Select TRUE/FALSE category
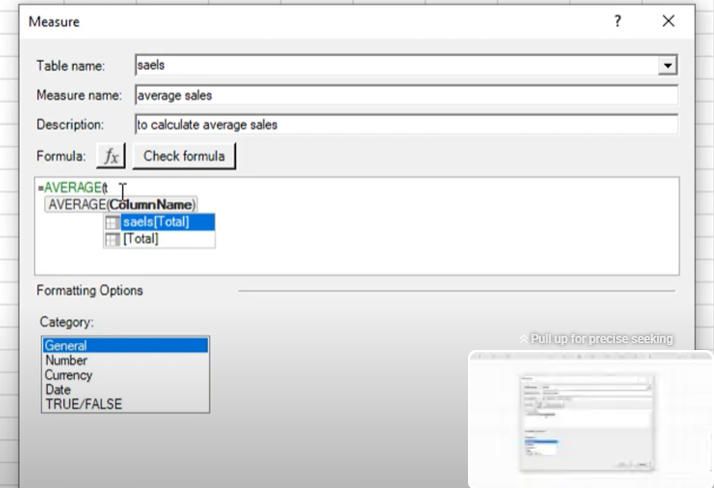The height and width of the screenshot is (488, 714). coord(125,404)
